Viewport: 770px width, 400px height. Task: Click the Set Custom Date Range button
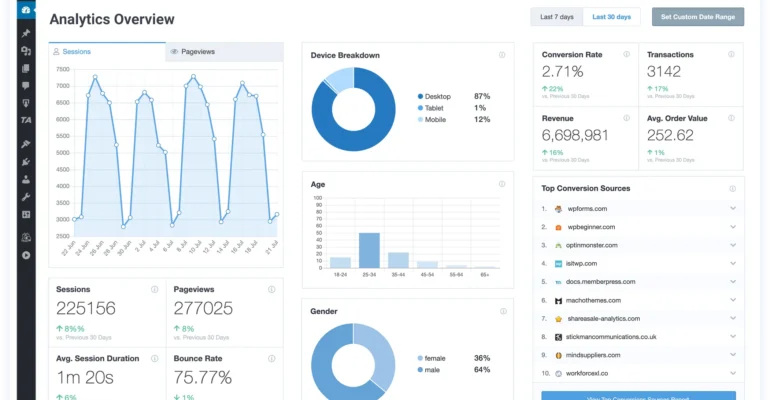pos(698,17)
